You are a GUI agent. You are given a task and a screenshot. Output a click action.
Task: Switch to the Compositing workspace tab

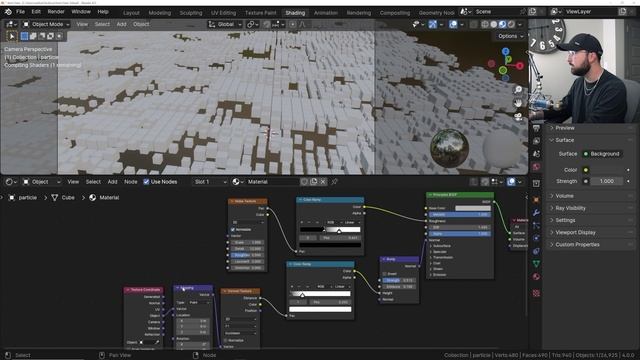395,13
